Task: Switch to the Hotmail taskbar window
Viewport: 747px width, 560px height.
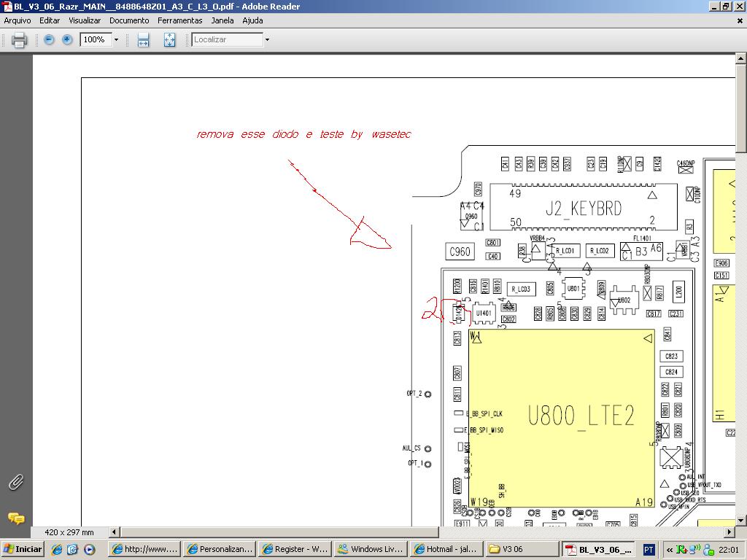Action: tap(446, 549)
